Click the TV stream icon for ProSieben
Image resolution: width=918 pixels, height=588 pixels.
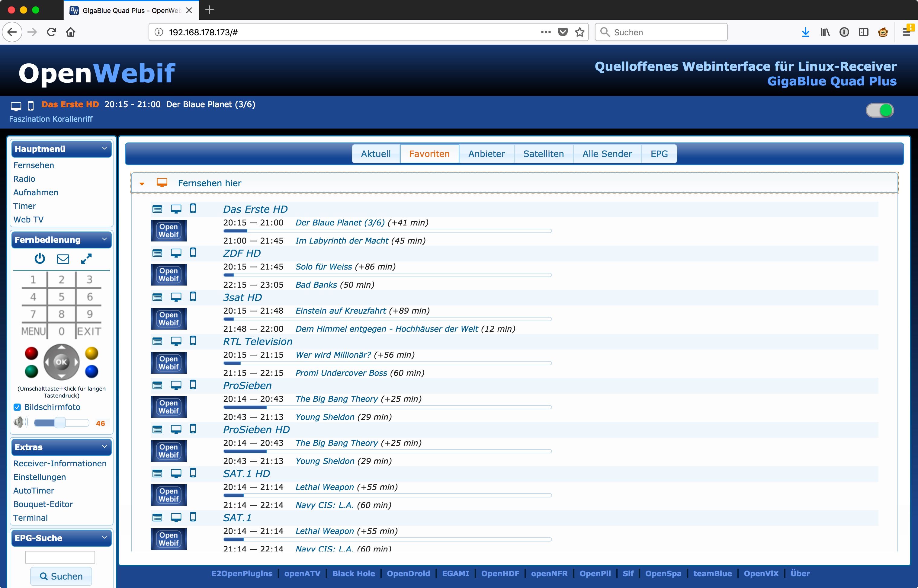tap(176, 385)
